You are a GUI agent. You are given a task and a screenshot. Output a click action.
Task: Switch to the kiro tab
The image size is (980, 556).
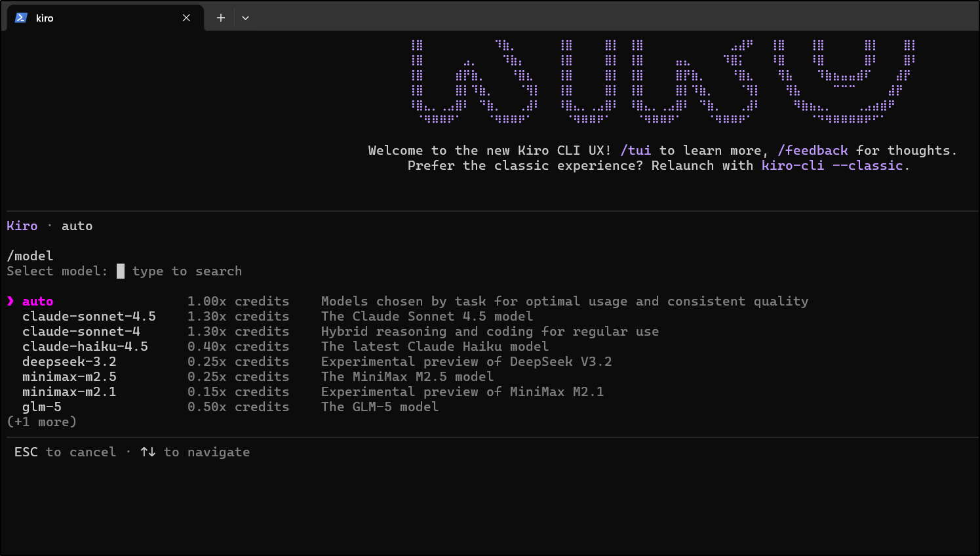[105, 18]
